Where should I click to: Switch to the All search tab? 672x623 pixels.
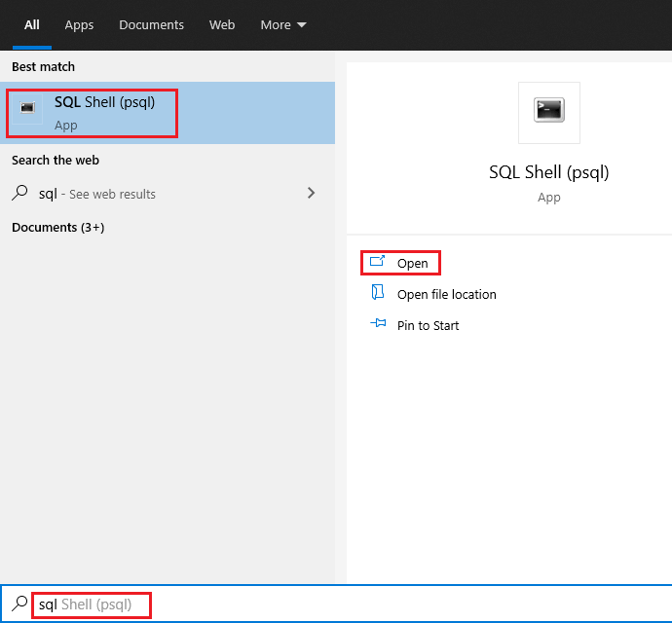tap(32, 25)
